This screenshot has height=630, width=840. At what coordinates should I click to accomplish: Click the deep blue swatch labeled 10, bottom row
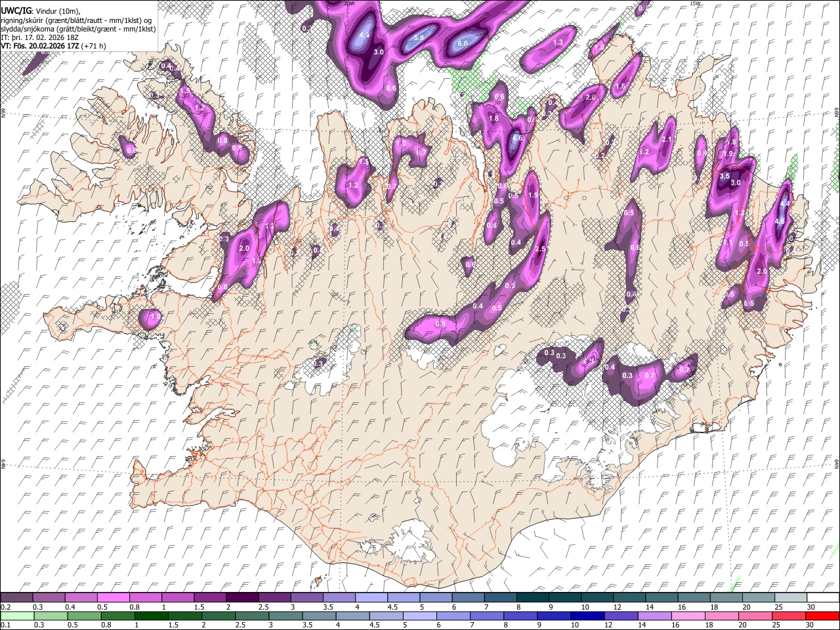(587, 616)
